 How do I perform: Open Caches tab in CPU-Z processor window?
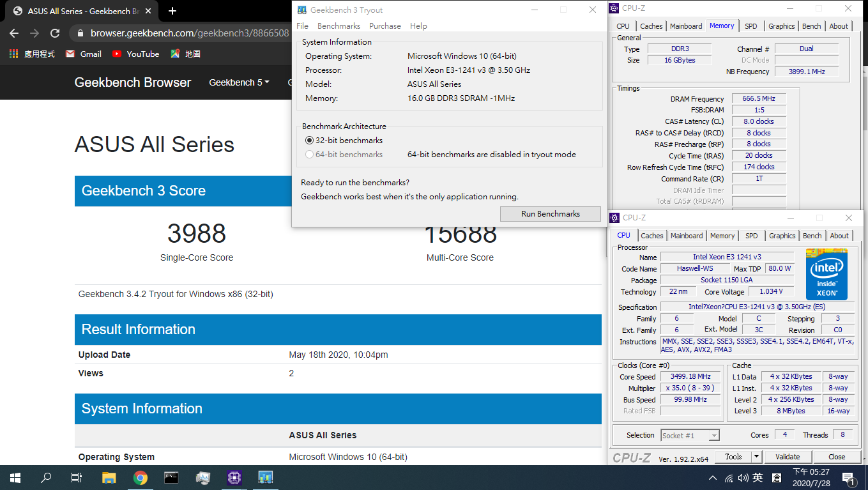[652, 236]
